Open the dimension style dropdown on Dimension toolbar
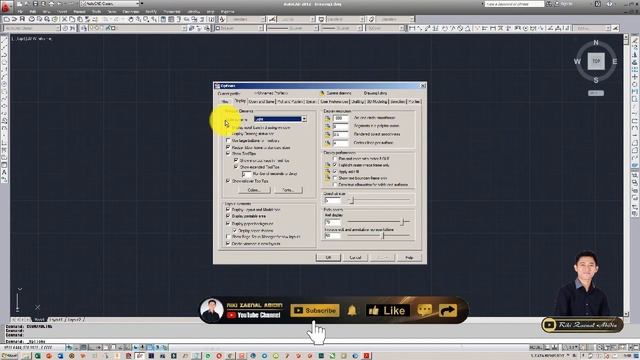The width and height of the screenshot is (640, 360). tap(592, 28)
